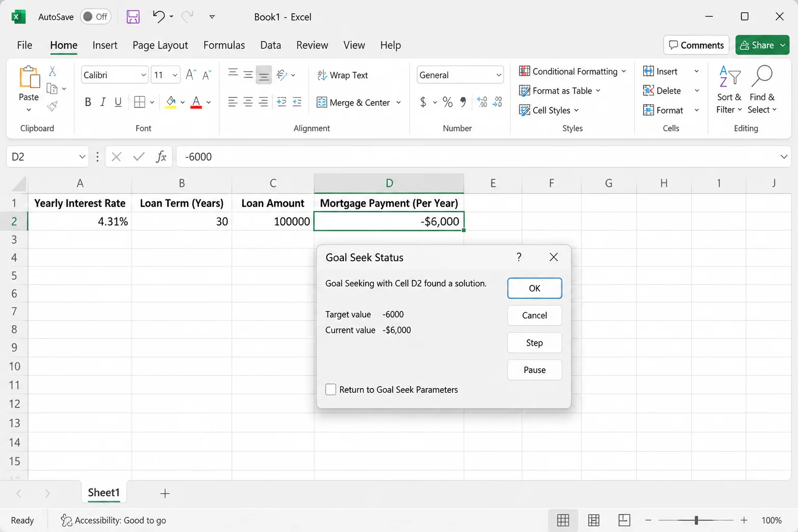Open Conditional Formatting dropdown

(573, 71)
